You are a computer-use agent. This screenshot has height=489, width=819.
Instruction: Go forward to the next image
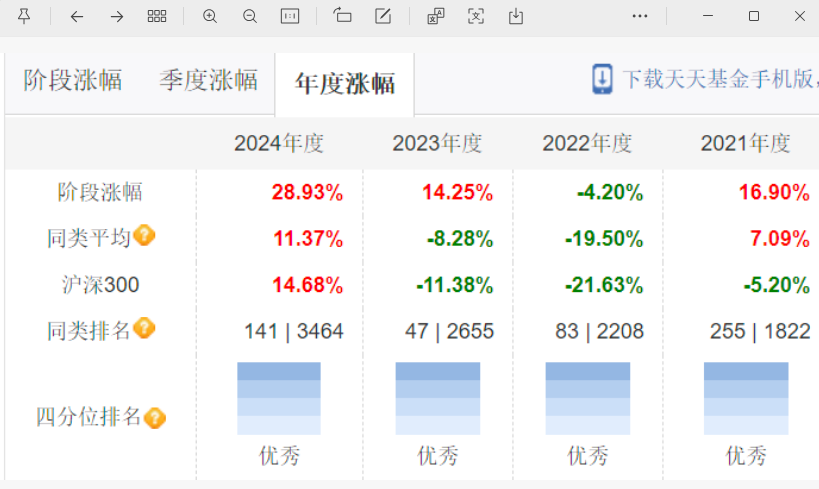coord(117,17)
